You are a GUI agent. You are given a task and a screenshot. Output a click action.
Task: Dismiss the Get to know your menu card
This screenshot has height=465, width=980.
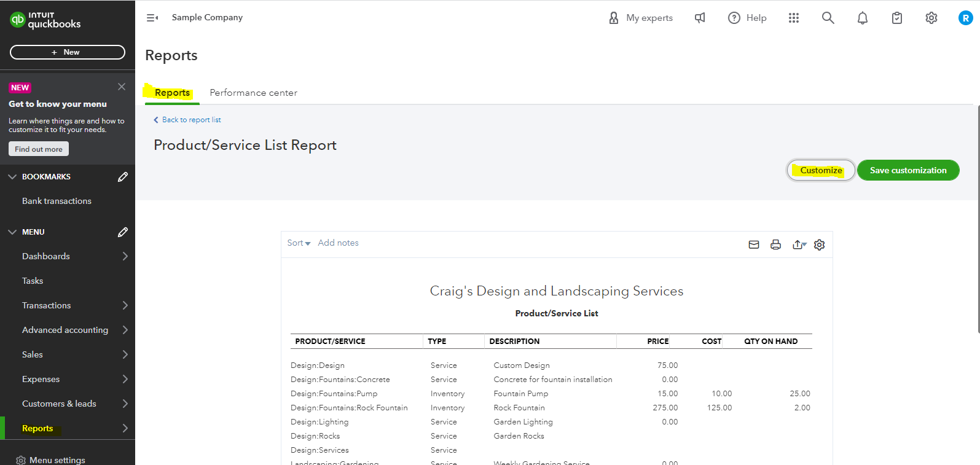click(122, 87)
